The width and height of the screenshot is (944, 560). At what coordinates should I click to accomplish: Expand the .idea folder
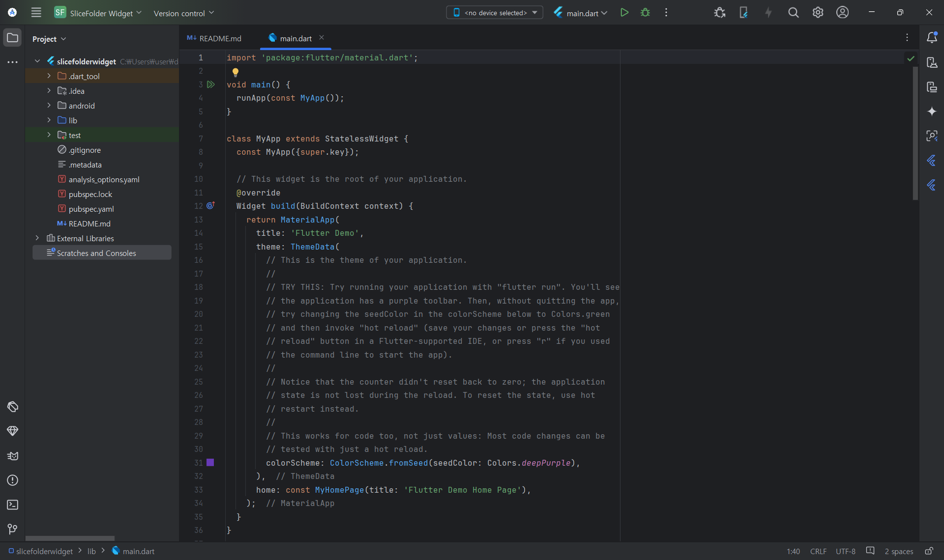[x=49, y=90]
